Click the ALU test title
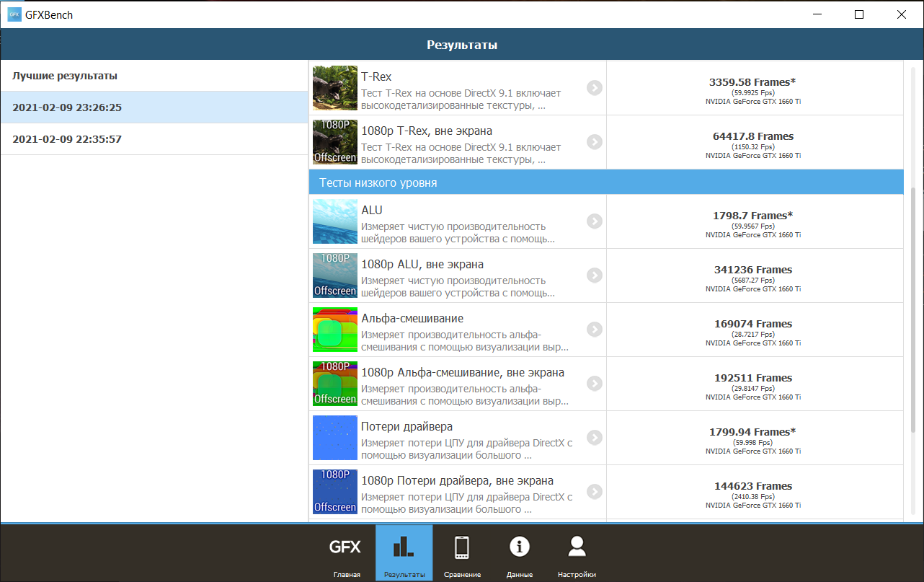The image size is (924, 582). pos(372,210)
